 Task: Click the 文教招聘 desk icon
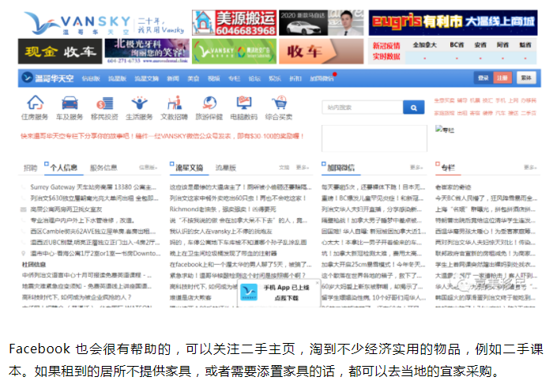click(x=173, y=104)
